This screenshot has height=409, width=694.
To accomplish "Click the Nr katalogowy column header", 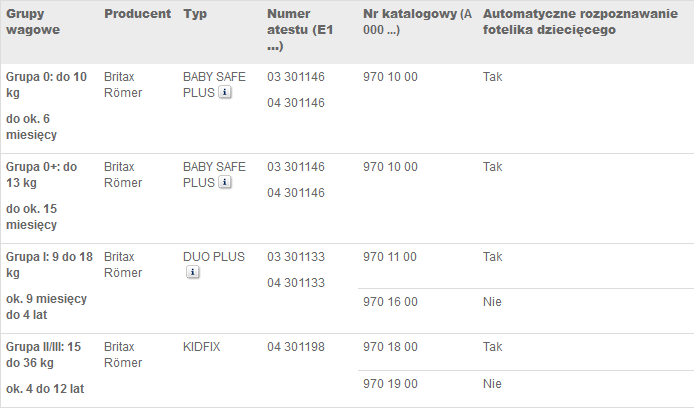I will (417, 22).
